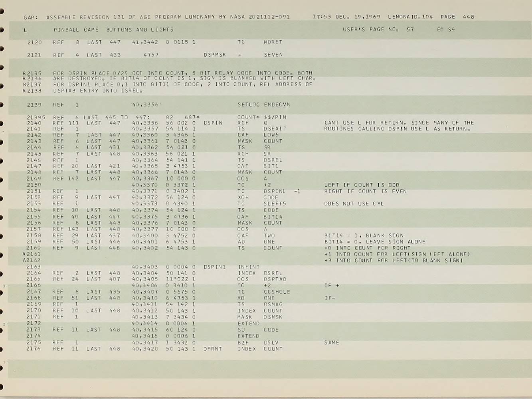Click remark line number 'R2138'
The height and width of the screenshot is (399, 532).
click(32, 91)
